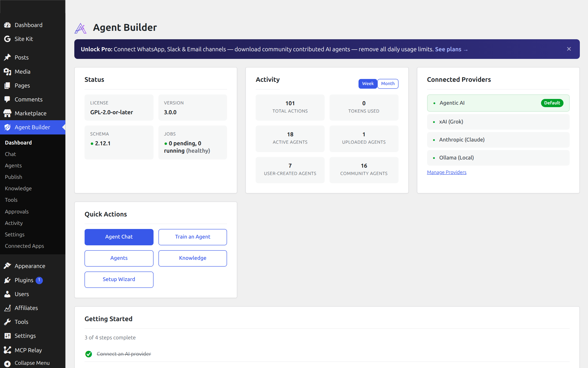Click the 1 Uploaded Agents stat card
This screenshot has height=368, width=588.
click(364, 138)
